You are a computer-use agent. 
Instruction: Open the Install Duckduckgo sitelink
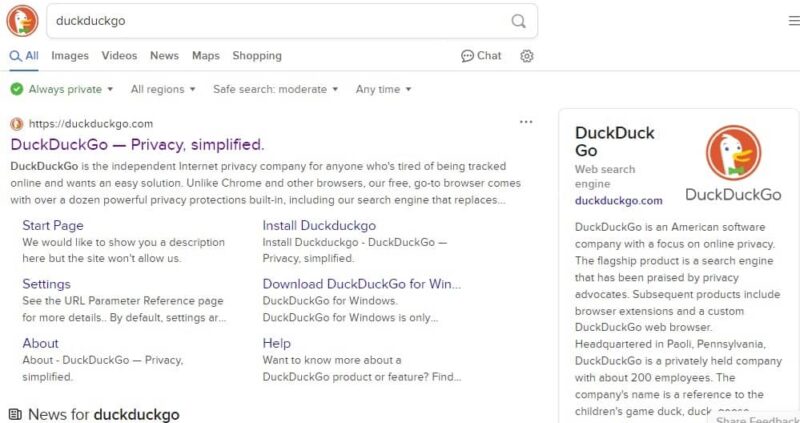(319, 226)
